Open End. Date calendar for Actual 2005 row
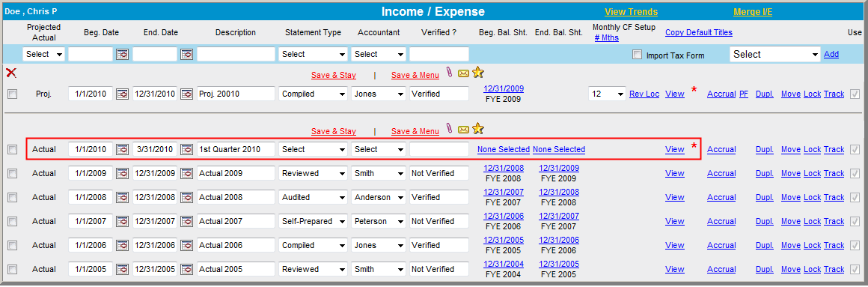Screen dimensions: 868x287 [187, 269]
